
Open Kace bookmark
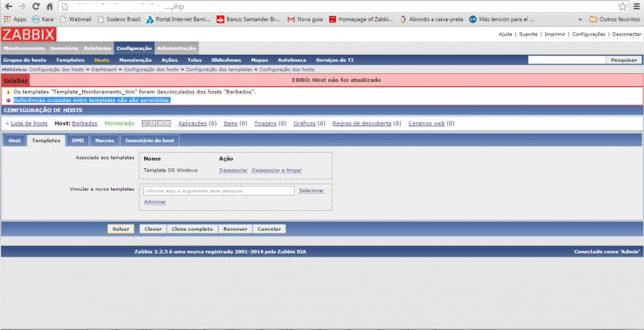[x=43, y=19]
